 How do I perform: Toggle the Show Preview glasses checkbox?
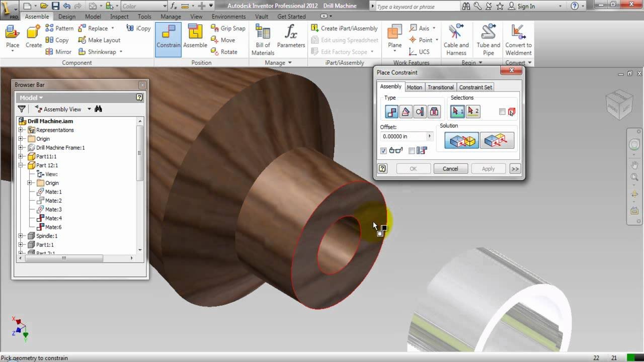[383, 151]
